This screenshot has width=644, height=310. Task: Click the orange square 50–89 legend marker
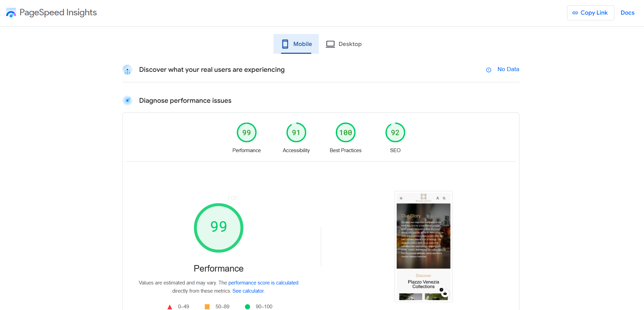point(207,307)
